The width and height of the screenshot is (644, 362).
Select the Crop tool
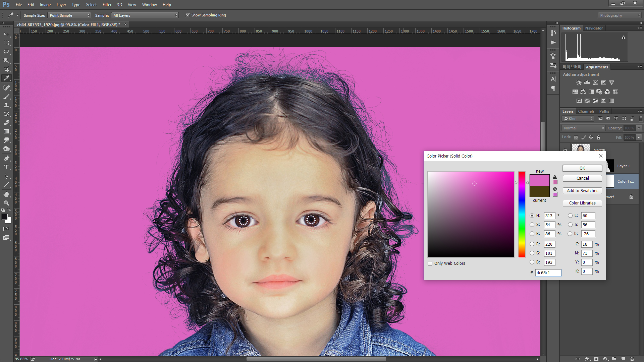6,69
